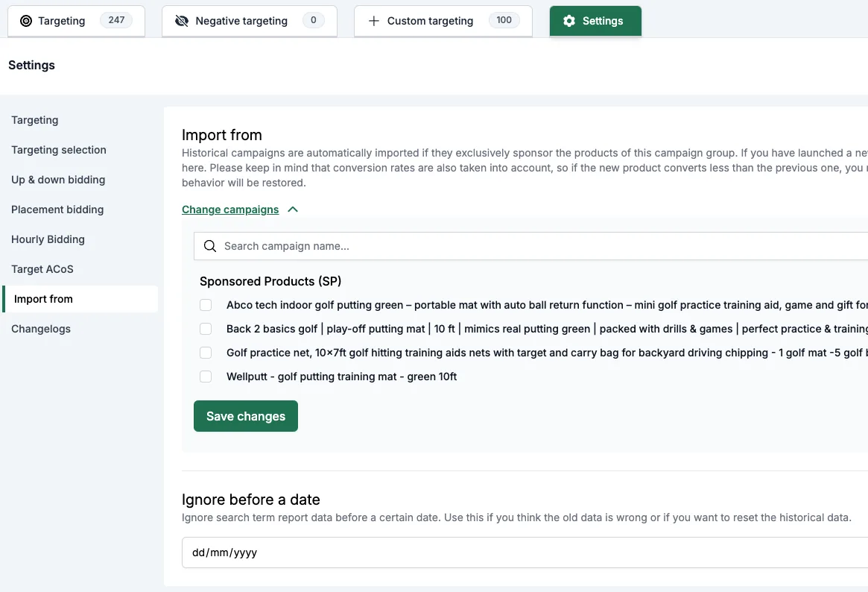Viewport: 868px width, 592px height.
Task: Click the Save changes button
Action: 246,416
